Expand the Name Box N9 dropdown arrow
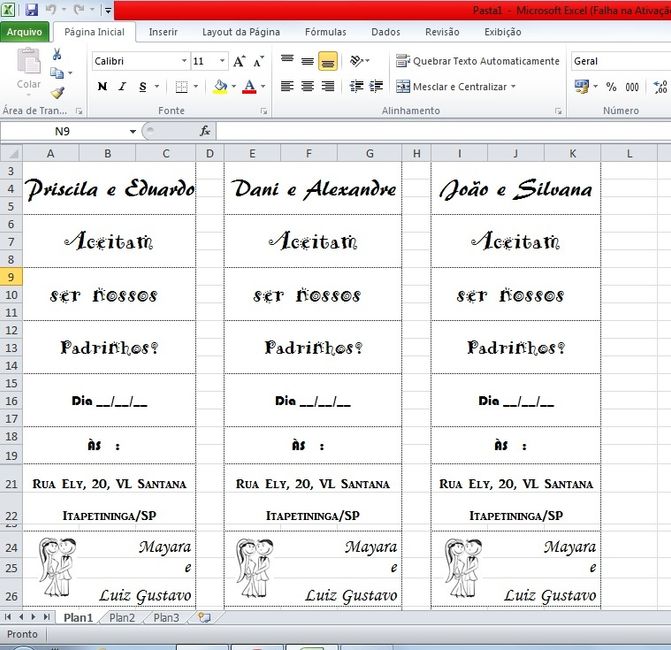671x650 pixels. [133, 131]
